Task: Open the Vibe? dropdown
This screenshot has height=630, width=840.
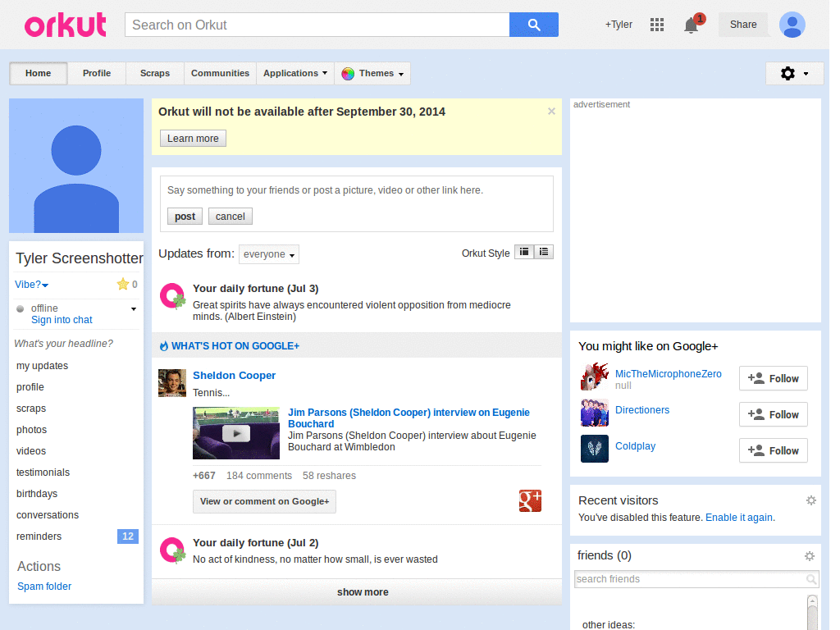Action: pyautogui.click(x=32, y=285)
